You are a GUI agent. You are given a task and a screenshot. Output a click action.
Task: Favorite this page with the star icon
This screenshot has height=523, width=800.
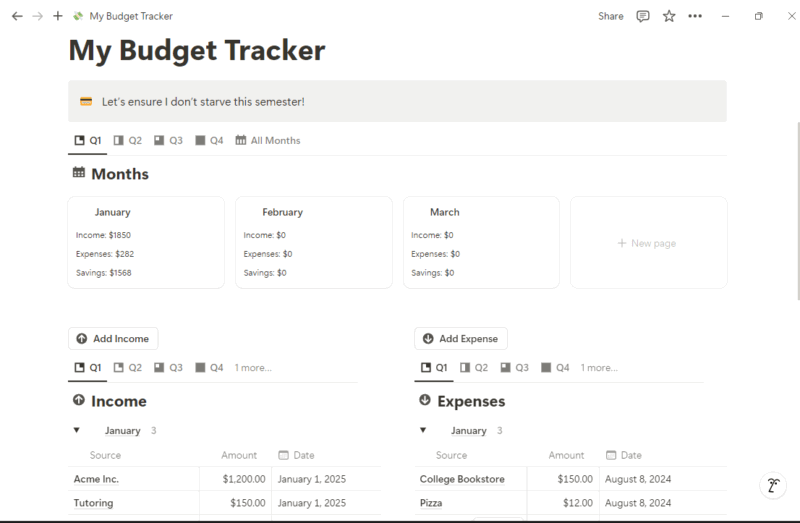click(669, 16)
